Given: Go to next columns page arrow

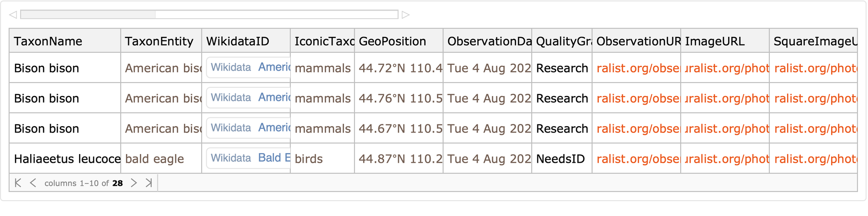Looking at the screenshot, I should [x=134, y=183].
